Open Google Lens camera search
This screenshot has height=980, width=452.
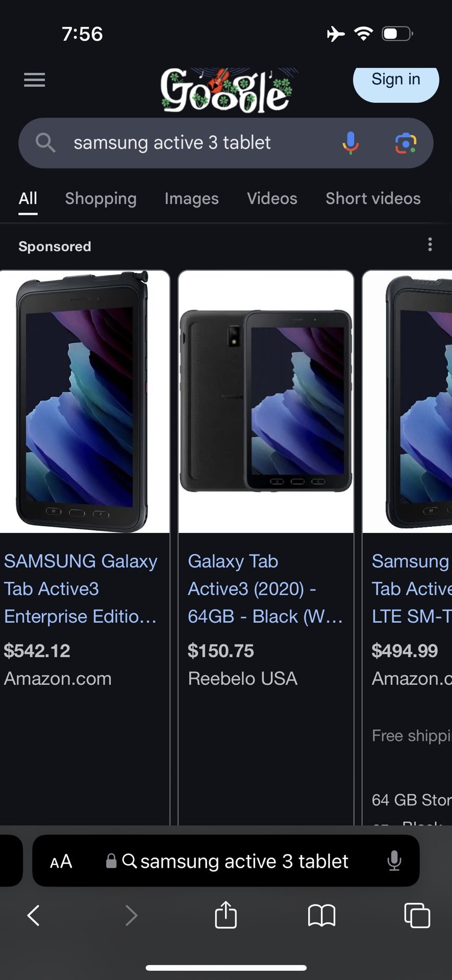click(x=406, y=143)
